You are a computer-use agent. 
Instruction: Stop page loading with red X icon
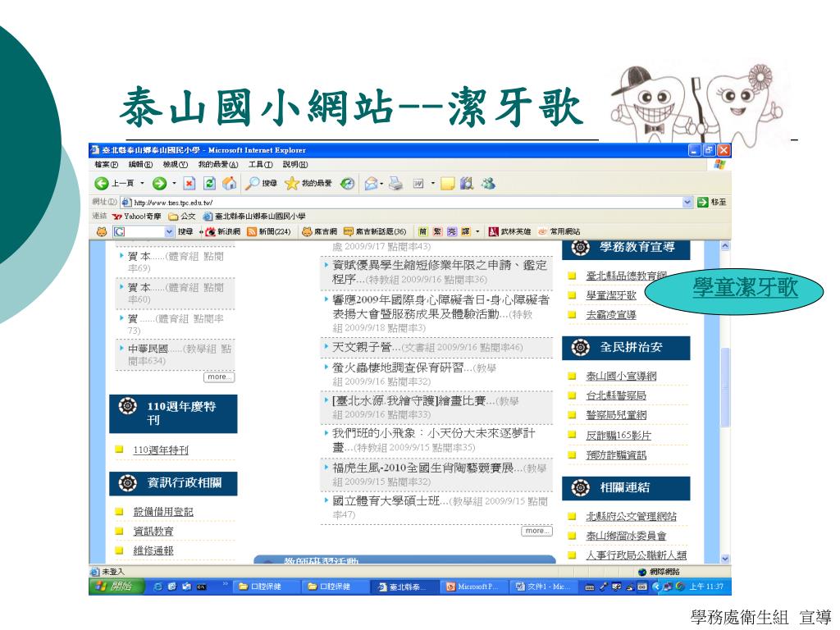[189, 183]
